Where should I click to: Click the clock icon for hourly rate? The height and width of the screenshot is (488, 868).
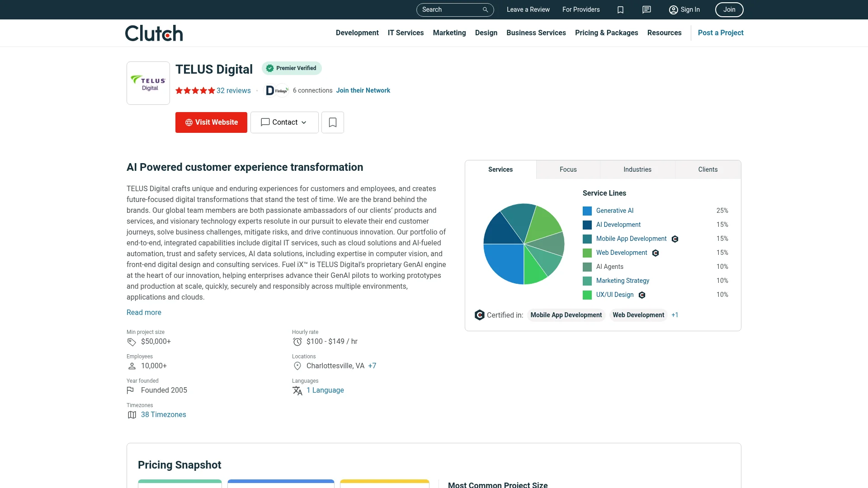pyautogui.click(x=297, y=342)
